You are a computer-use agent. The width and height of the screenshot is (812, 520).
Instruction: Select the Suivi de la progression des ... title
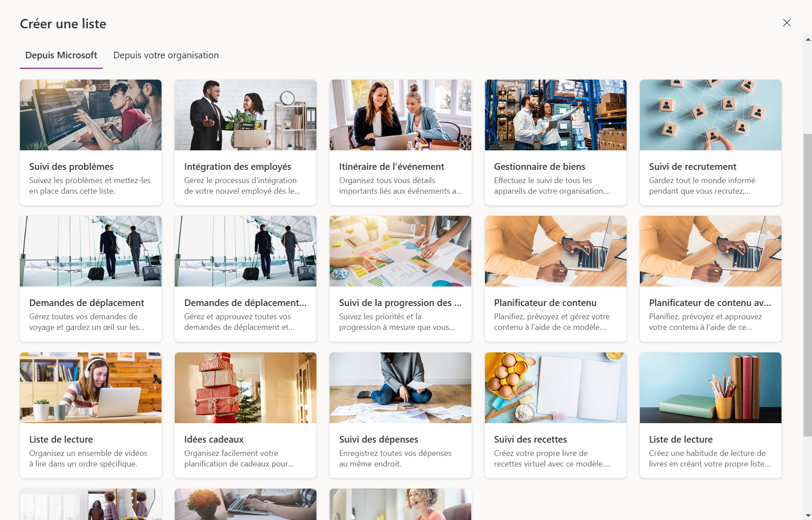[x=400, y=303]
